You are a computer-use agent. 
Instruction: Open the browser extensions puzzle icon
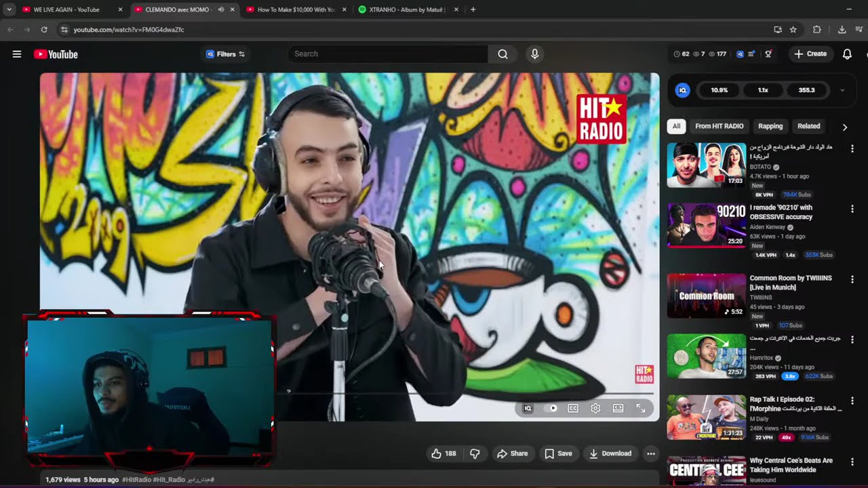pos(816,30)
